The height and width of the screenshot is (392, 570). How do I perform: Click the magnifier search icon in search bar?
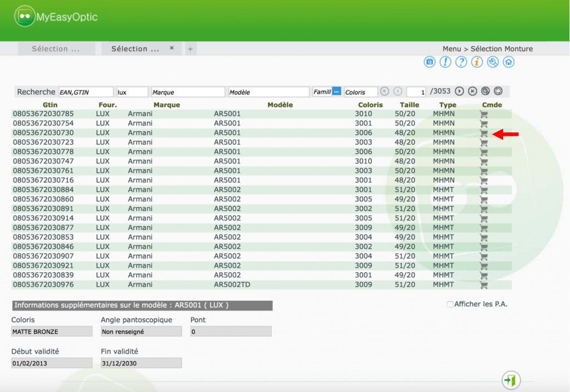[485, 91]
